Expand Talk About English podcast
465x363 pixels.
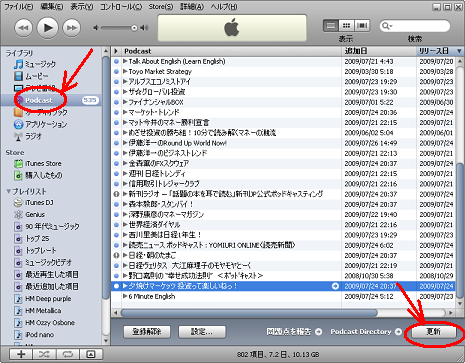[125, 61]
